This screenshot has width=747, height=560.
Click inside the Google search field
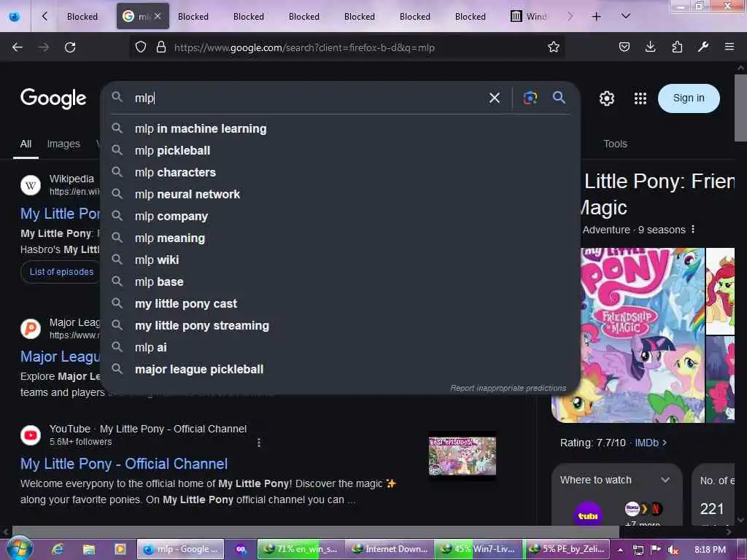tap(305, 98)
